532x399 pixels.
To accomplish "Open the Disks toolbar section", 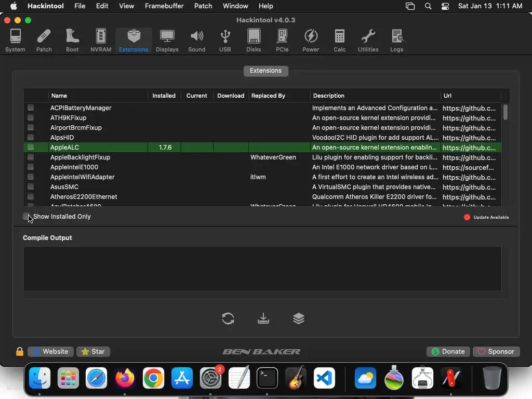I will [254, 41].
